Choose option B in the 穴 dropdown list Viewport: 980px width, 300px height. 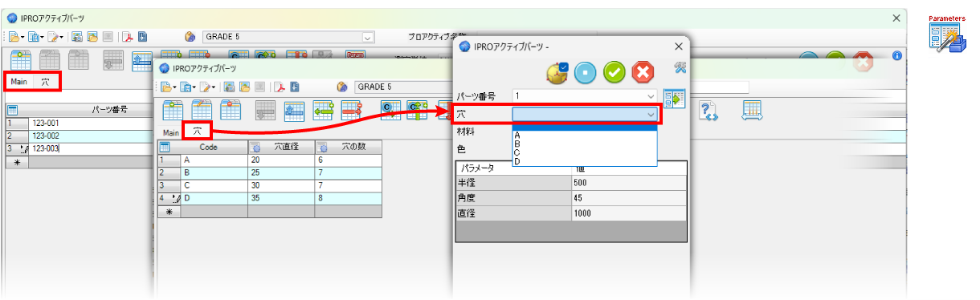585,144
